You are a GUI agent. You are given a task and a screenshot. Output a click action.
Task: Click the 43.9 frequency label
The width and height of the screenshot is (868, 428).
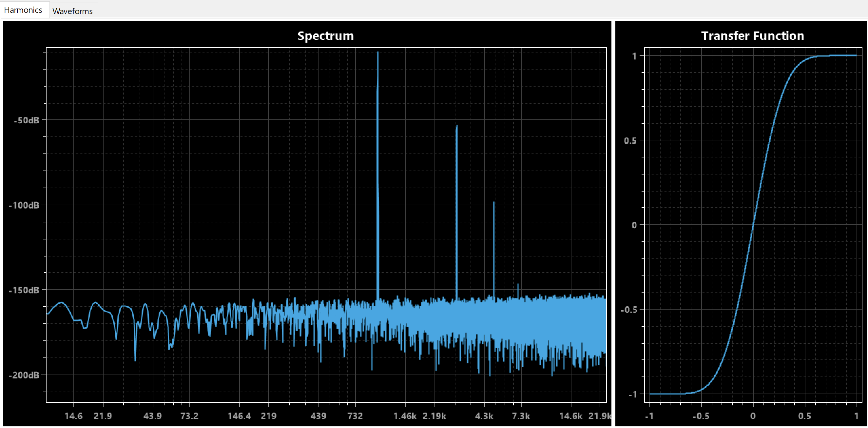(153, 416)
